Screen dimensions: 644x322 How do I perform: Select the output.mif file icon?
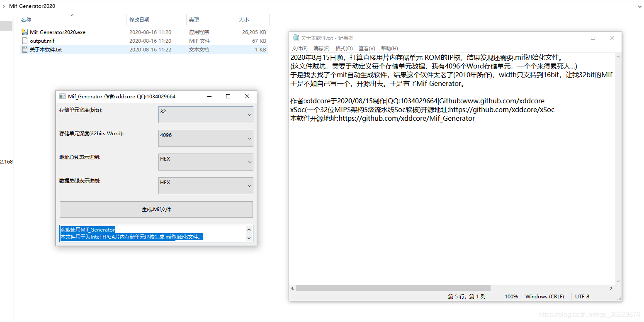pyautogui.click(x=25, y=41)
